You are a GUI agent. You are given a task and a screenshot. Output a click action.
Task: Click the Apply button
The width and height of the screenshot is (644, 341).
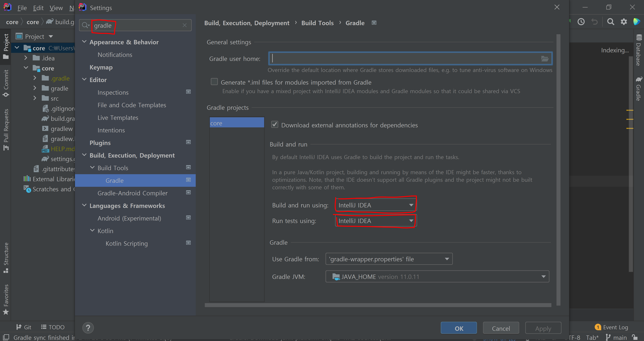pos(543,328)
